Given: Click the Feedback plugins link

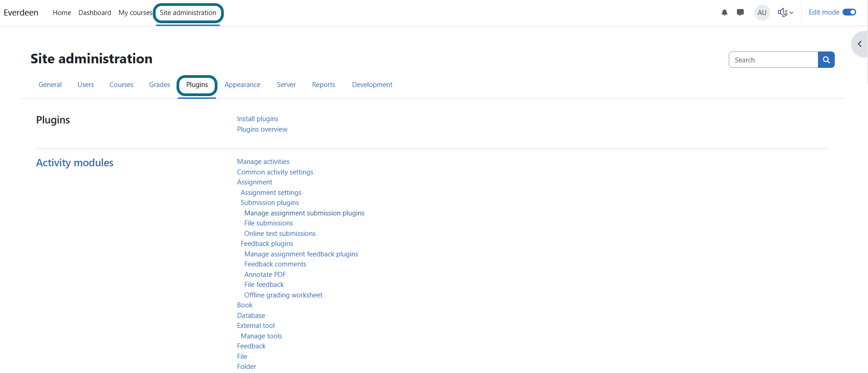Looking at the screenshot, I should [x=267, y=244].
